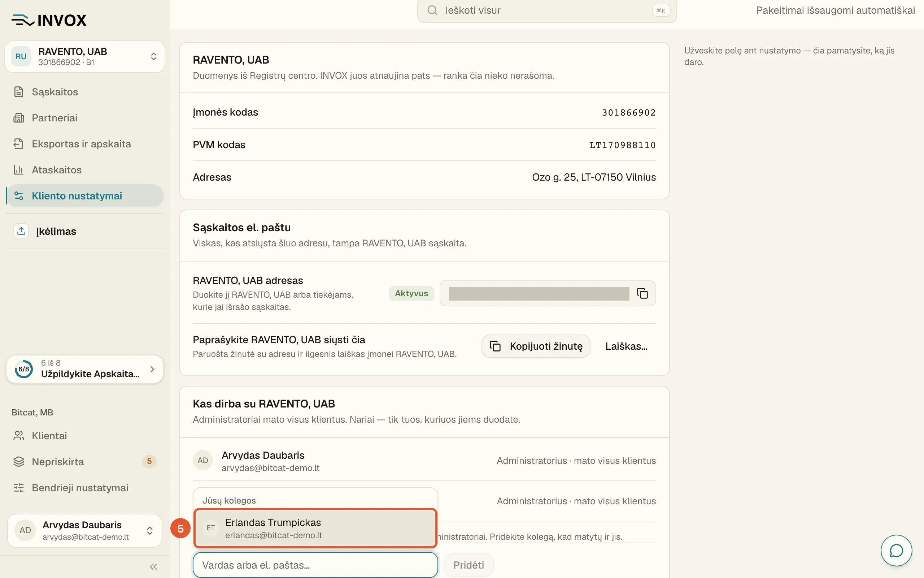924x578 pixels.
Task: Click the Įkėlimas upload icon
Action: 21,231
